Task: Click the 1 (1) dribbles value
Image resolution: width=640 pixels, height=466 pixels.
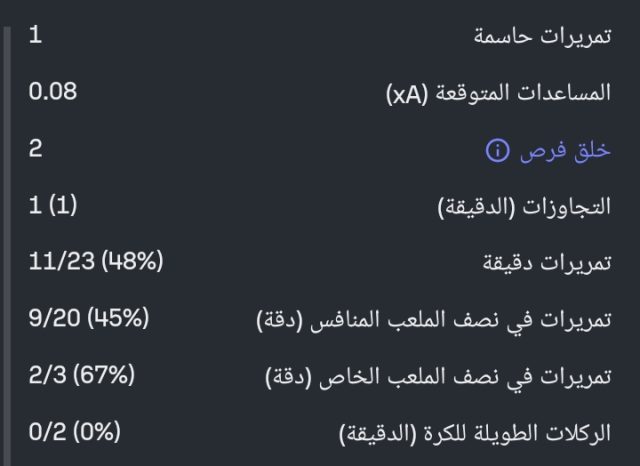Action: (53, 206)
